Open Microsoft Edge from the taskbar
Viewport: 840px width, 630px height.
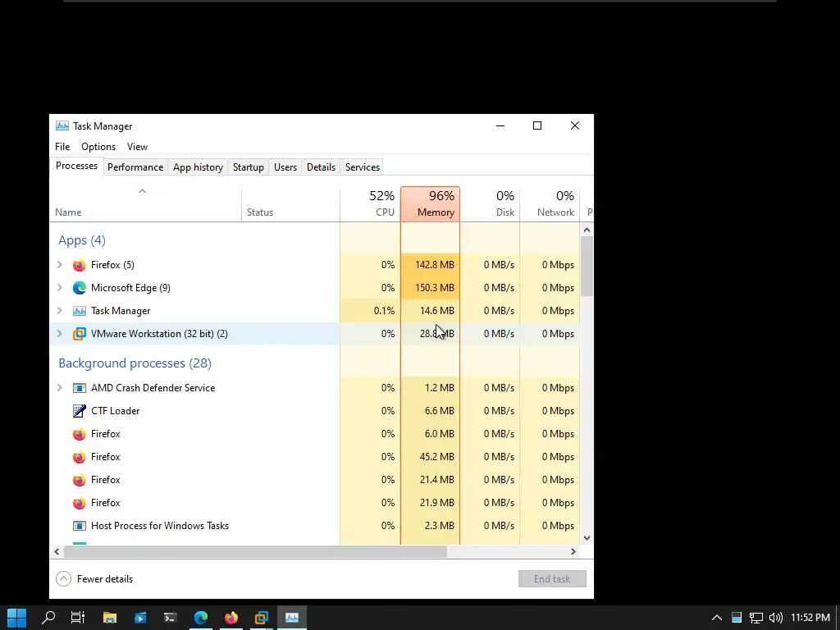(x=201, y=618)
